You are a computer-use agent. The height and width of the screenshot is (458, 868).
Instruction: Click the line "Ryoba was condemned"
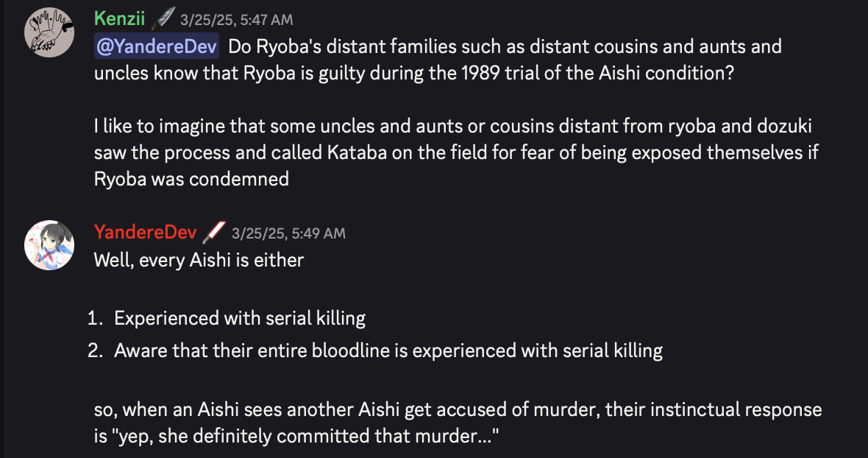pyautogui.click(x=191, y=179)
